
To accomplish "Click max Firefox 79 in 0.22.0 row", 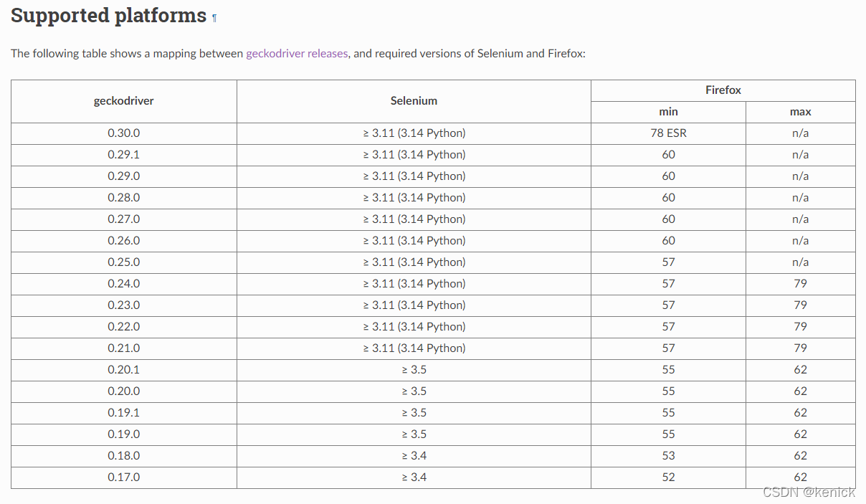I will 801,327.
